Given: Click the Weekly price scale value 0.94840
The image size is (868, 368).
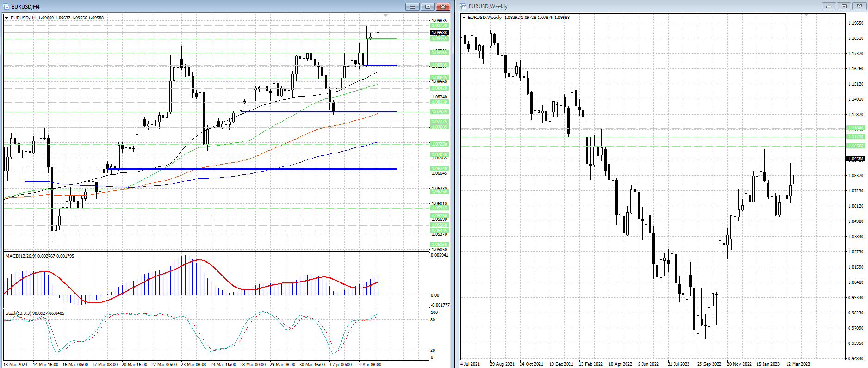Looking at the screenshot, I should coord(856,359).
